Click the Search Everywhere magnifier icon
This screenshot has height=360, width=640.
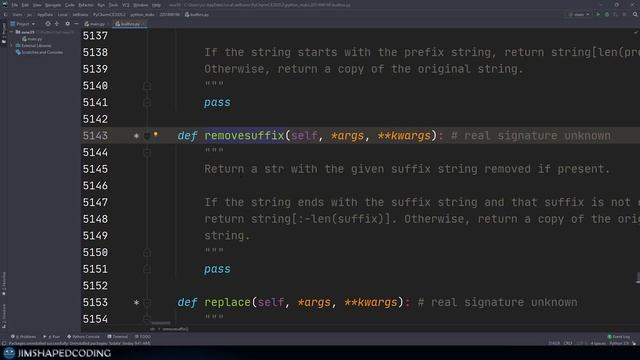coord(635,14)
